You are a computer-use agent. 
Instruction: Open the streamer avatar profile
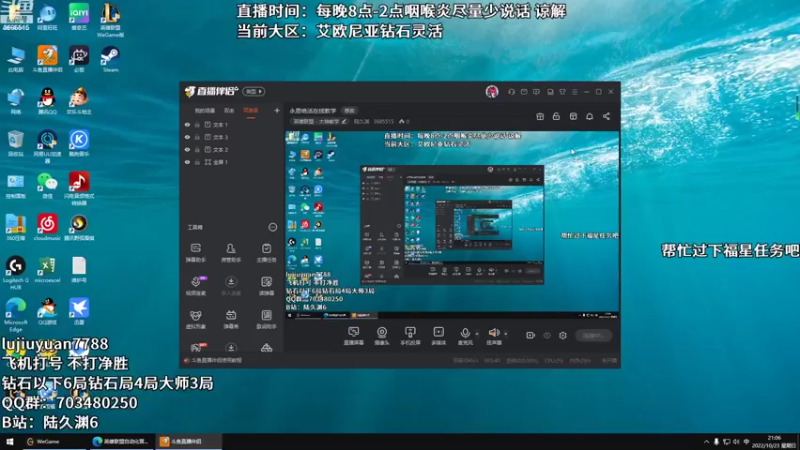(492, 92)
